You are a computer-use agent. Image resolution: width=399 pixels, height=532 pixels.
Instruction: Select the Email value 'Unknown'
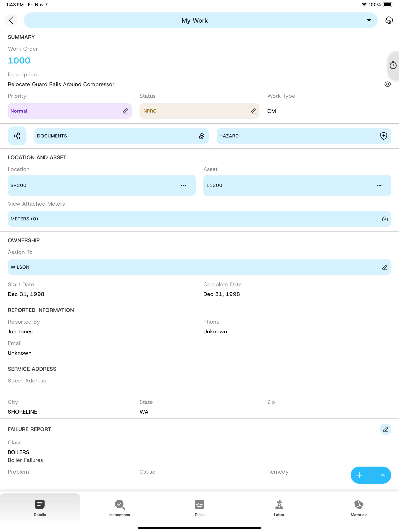(x=19, y=353)
